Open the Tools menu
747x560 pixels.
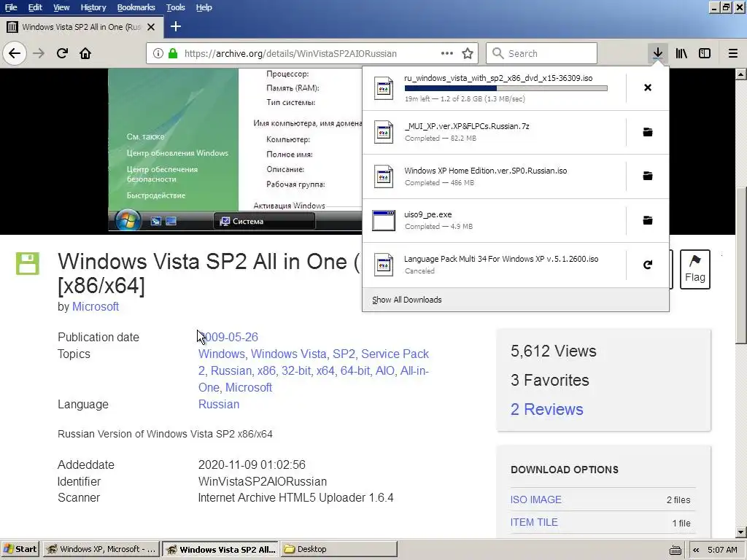(x=175, y=7)
